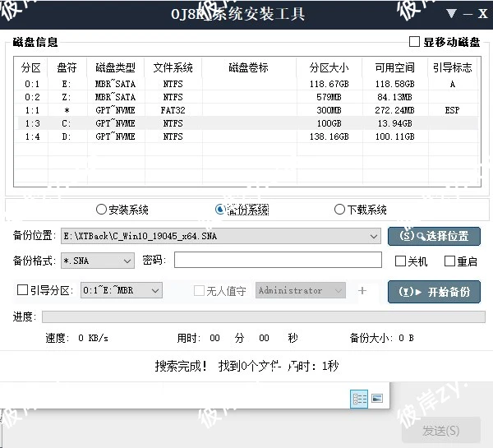Screen dimensions: 493x448
Task: Toggle the 无人值守 checkbox
Action: [199, 290]
